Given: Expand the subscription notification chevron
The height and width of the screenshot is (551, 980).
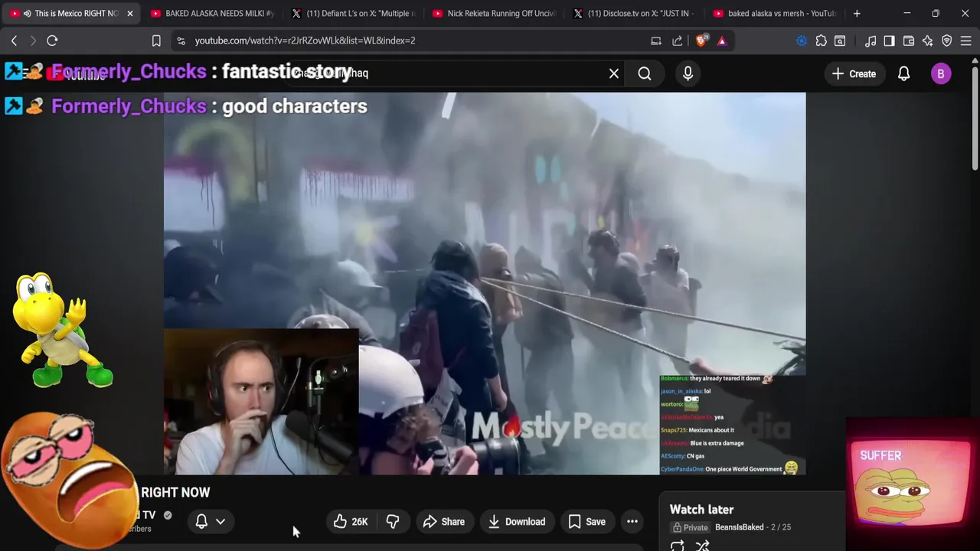Looking at the screenshot, I should tap(220, 521).
